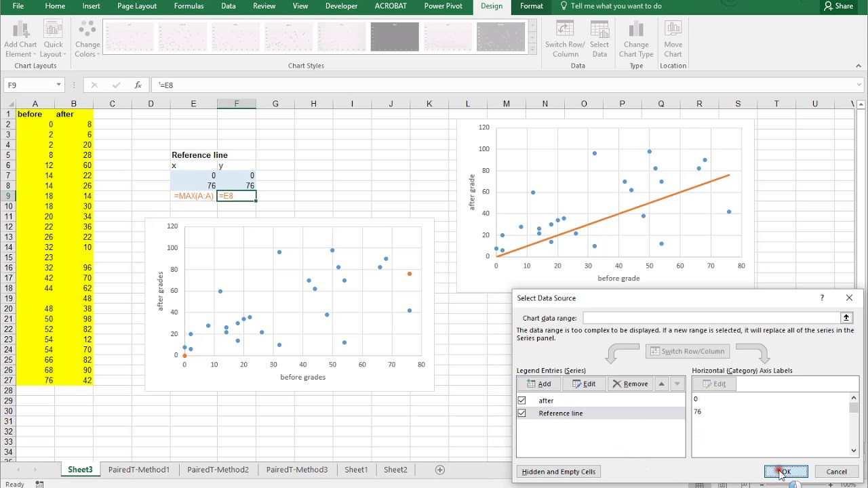Click the Tell me lightbulb search
Image resolution: width=868 pixels, height=488 pixels.
tap(610, 6)
